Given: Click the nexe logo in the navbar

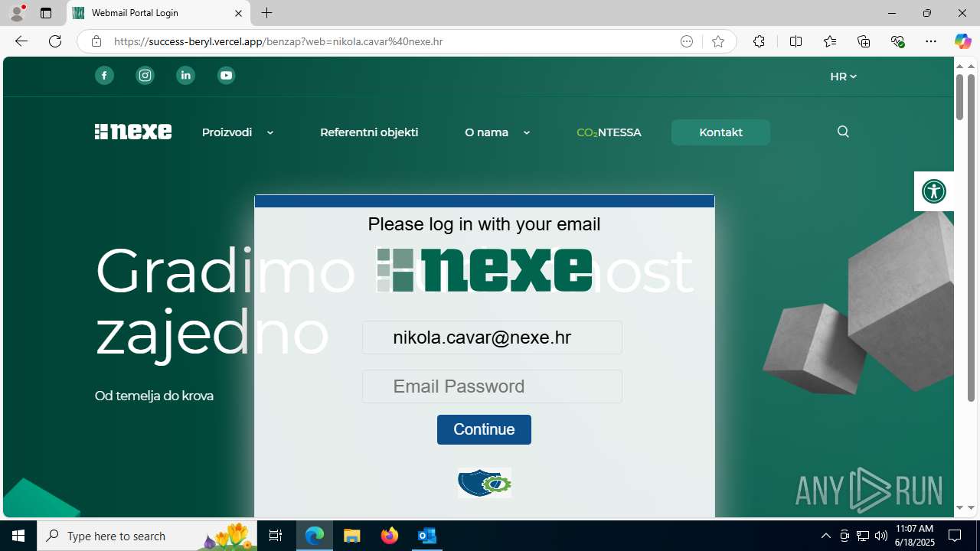Looking at the screenshot, I should (133, 132).
